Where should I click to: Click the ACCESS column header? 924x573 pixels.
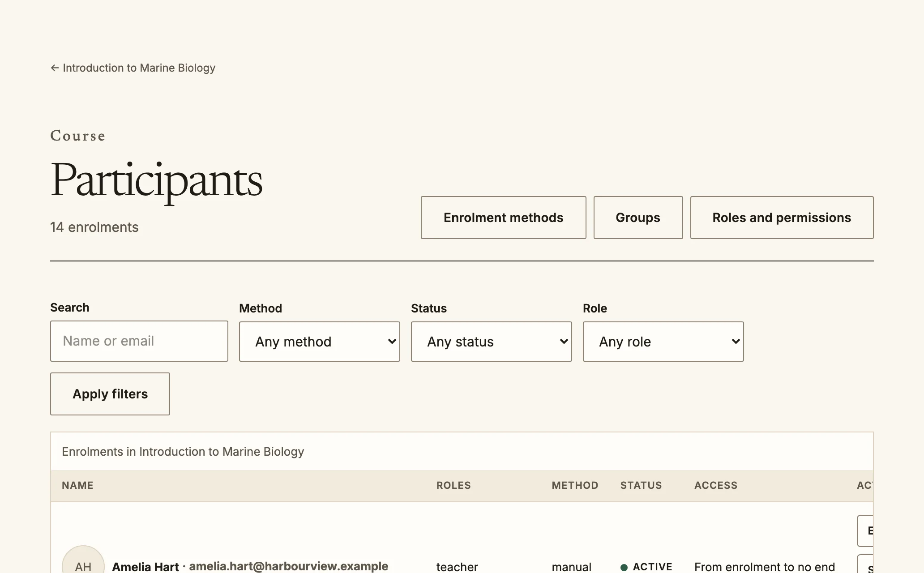(x=716, y=486)
